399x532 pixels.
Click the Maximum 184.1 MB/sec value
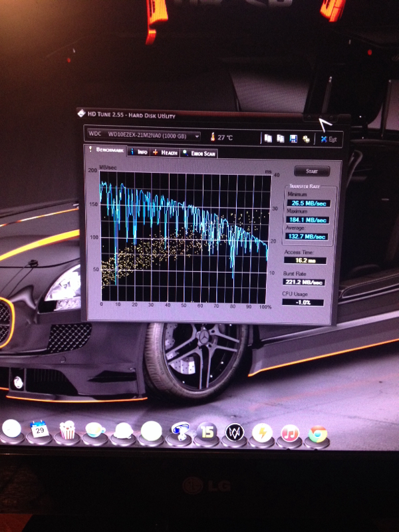pos(307,220)
